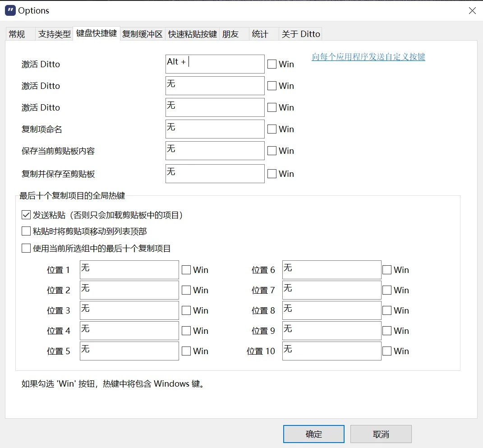
Task: Close the Options dialog window
Action: point(472,11)
